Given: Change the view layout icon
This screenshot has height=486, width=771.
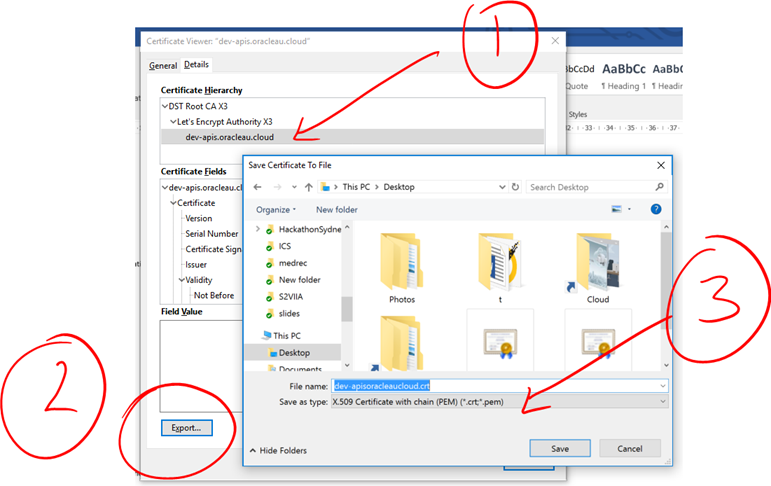Looking at the screenshot, I should (618, 210).
